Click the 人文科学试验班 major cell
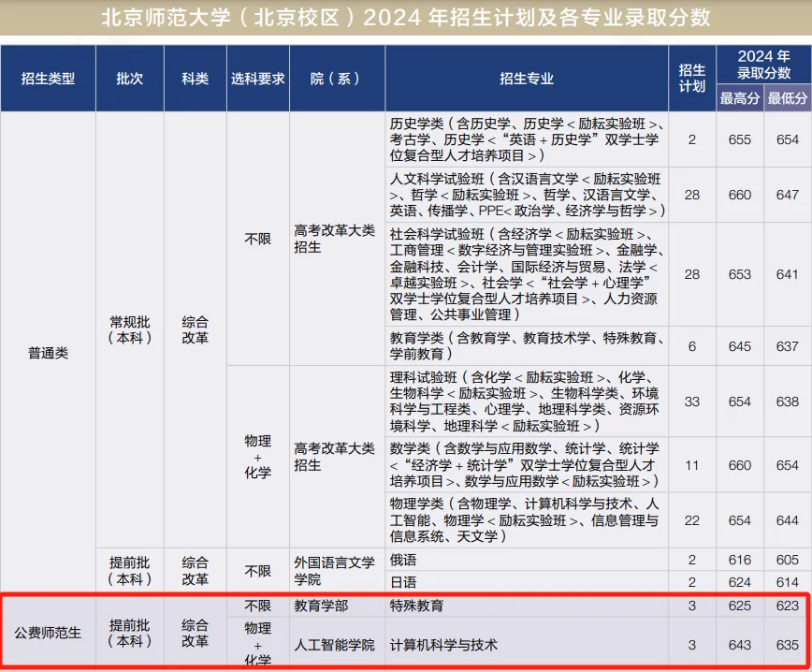This screenshot has height=672, width=812. point(527,195)
